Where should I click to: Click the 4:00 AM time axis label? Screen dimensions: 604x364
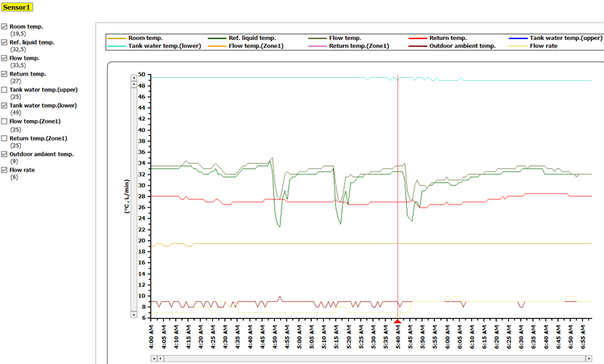pos(151,337)
